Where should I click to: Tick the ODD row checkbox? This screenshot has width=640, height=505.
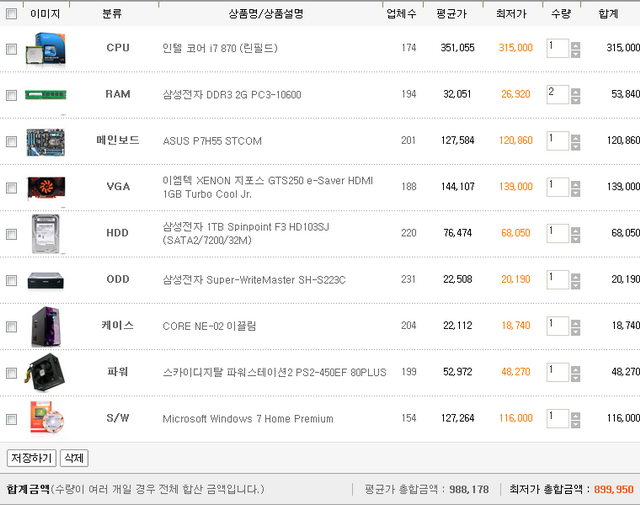[x=11, y=280]
